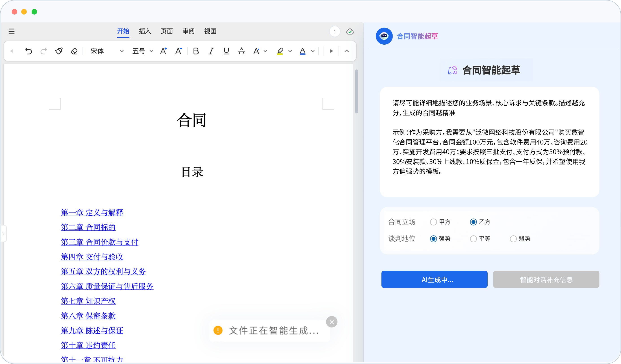Image resolution: width=621 pixels, height=364 pixels.
Task: Expand the left side panel arrow
Action: [x=3, y=233]
